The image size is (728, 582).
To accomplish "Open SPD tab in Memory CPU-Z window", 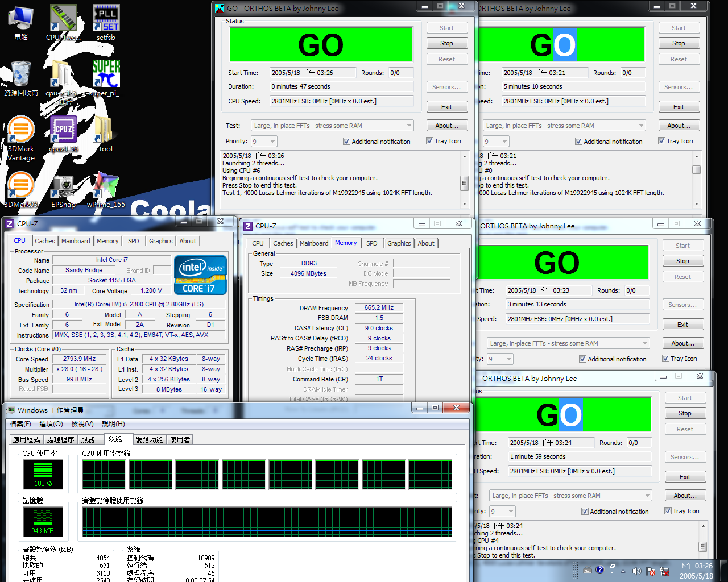I will click(x=372, y=243).
